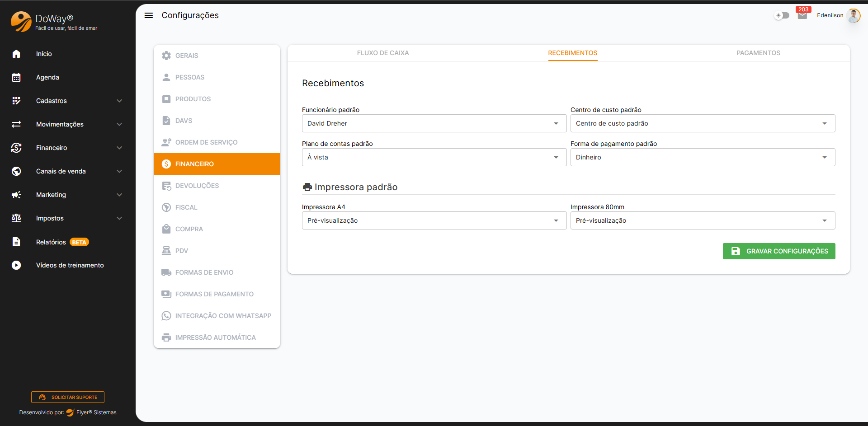Open the Impressora 80mm dropdown
Image resolution: width=868 pixels, height=426 pixels.
tap(702, 220)
